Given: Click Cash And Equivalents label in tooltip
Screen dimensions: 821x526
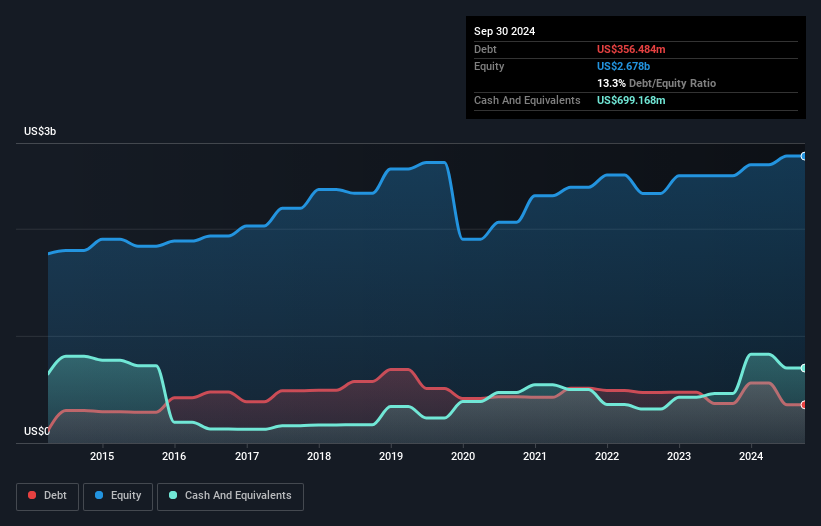Looking at the screenshot, I should click(x=527, y=100).
